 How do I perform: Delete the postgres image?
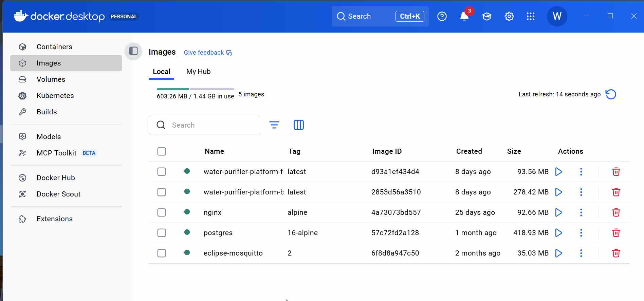pyautogui.click(x=616, y=233)
